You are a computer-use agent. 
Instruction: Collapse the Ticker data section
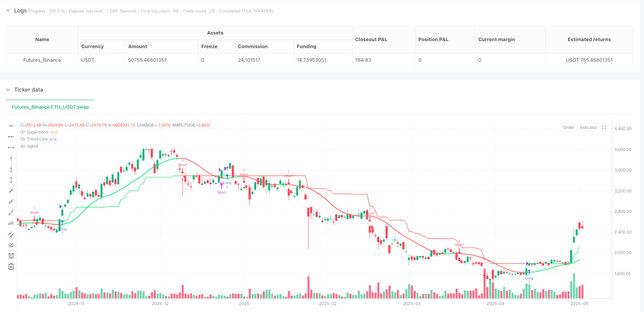[x=8, y=90]
